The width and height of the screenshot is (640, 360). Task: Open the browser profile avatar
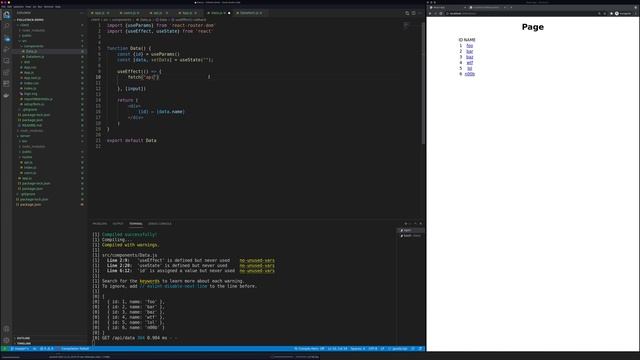click(x=617, y=13)
